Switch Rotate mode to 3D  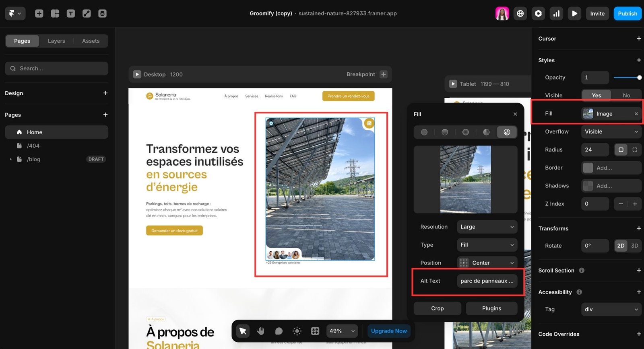(x=634, y=246)
